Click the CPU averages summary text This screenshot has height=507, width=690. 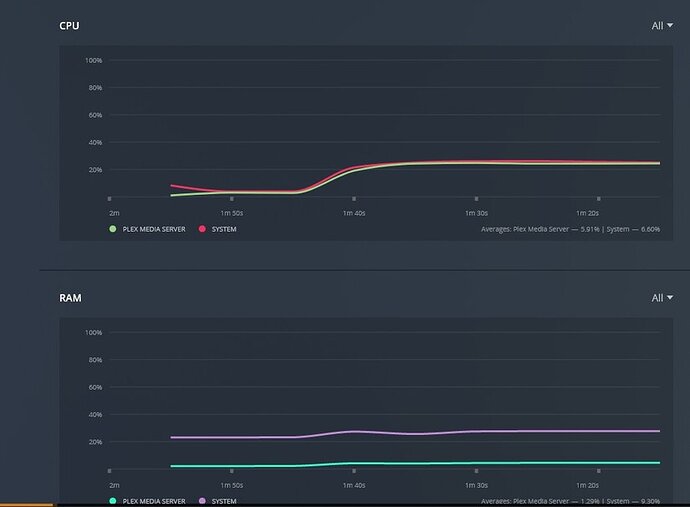[x=570, y=229]
